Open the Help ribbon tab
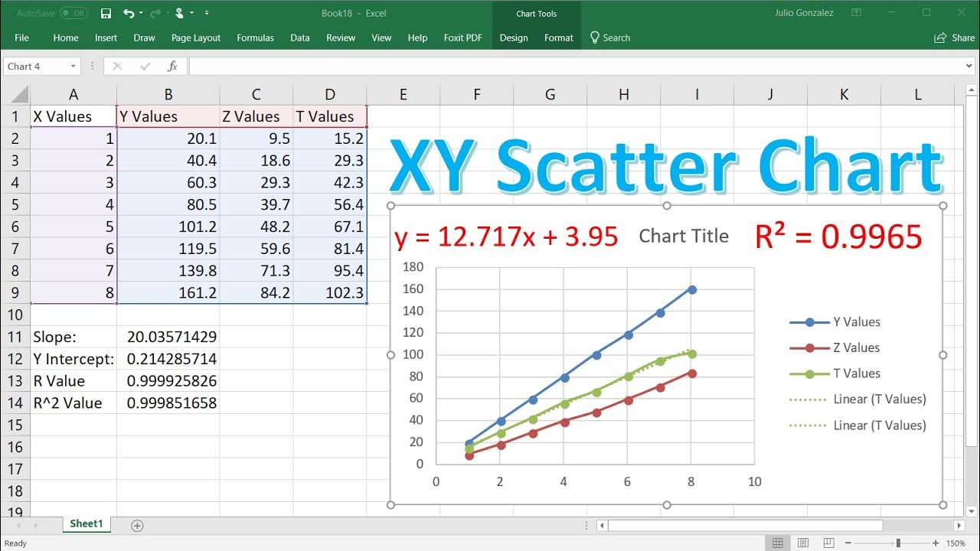Viewport: 980px width, 551px height. click(417, 37)
